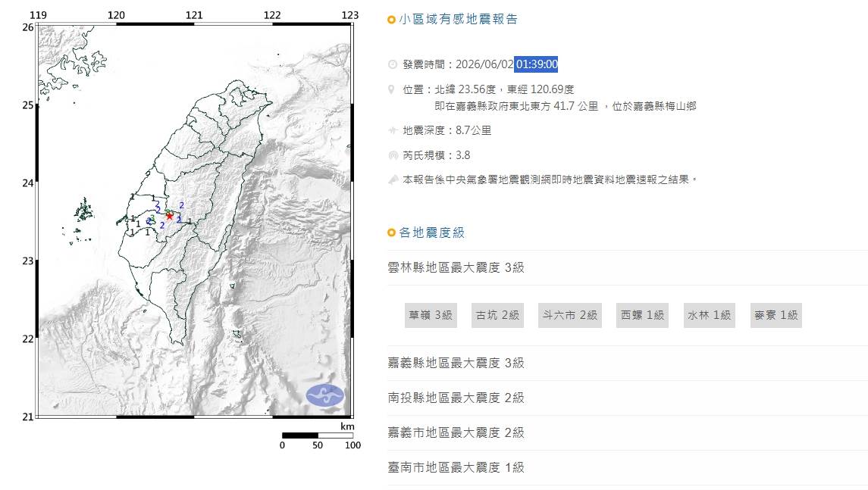Select the 草嶺 3級 tag
The width and height of the screenshot is (868, 490).
[431, 315]
